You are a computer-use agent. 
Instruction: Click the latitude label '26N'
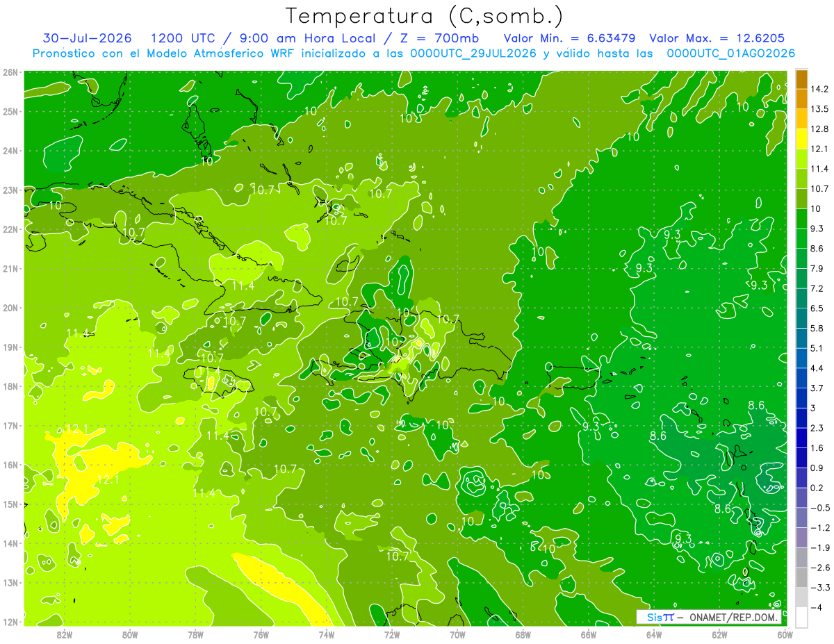click(x=10, y=72)
